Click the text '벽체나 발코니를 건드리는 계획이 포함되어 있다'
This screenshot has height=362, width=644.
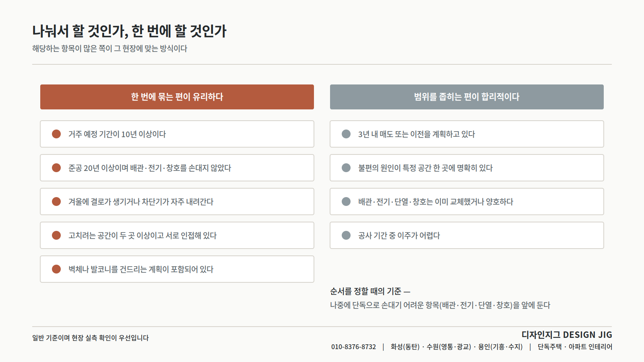coord(141,269)
